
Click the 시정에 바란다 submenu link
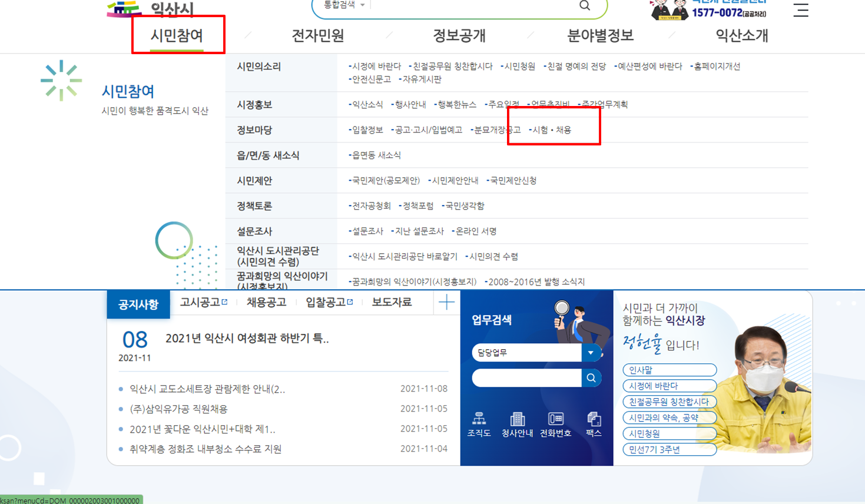point(375,67)
